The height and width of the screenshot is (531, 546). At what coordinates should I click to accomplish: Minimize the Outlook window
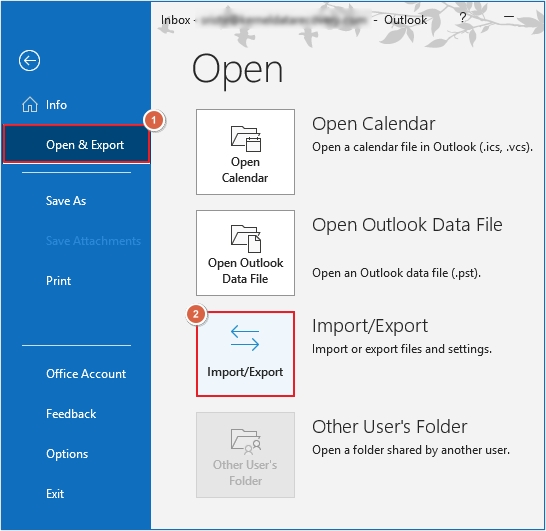pos(509,16)
